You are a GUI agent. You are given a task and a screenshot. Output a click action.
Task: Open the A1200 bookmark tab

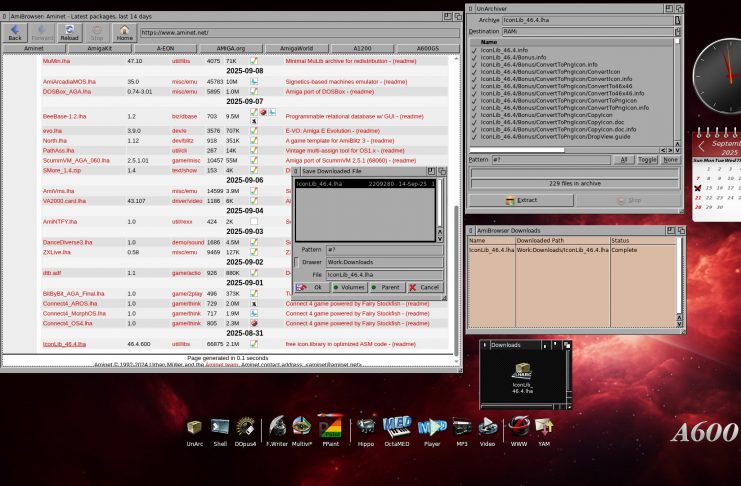pos(362,48)
